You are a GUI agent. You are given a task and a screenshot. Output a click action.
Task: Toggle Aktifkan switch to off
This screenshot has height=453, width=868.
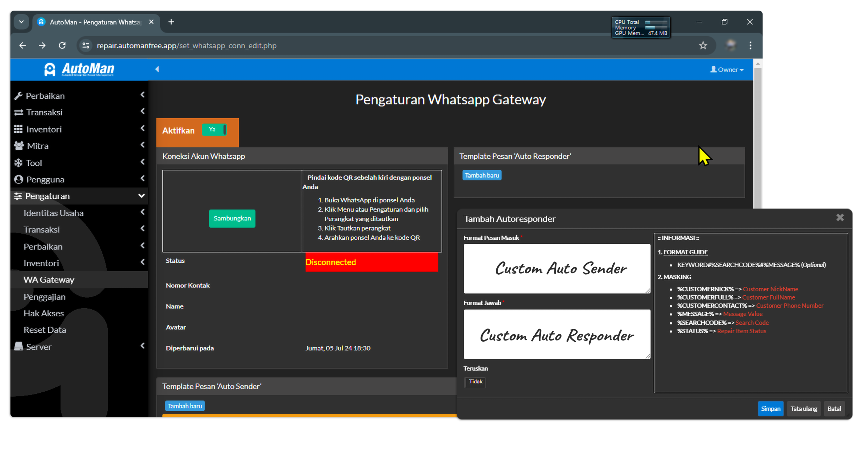tap(215, 129)
